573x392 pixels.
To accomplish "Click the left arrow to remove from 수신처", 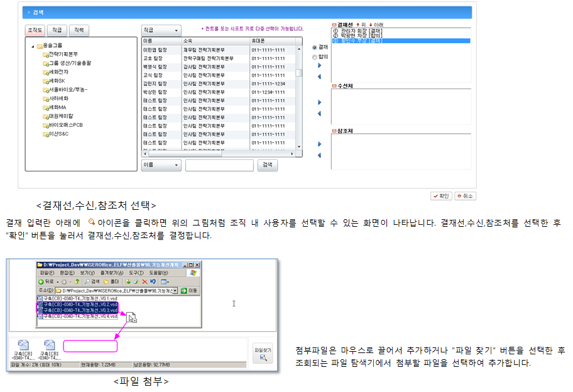I will (319, 114).
